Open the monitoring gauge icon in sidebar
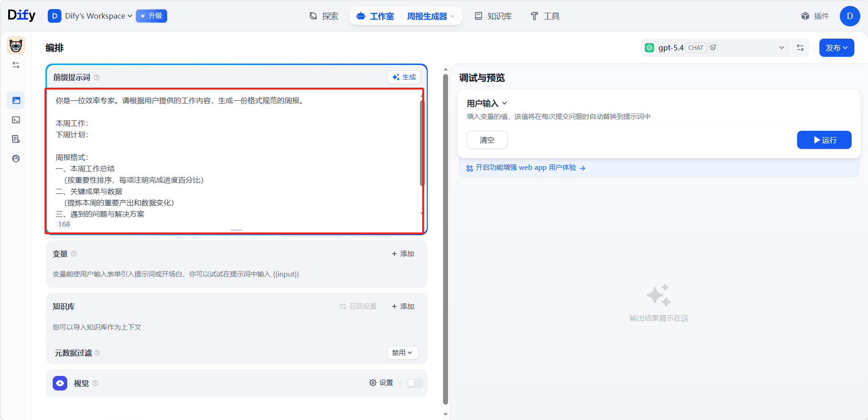This screenshot has height=420, width=868. [x=16, y=158]
